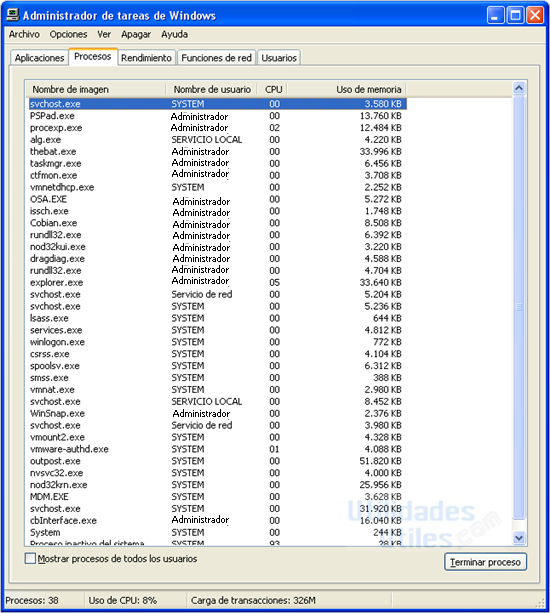This screenshot has width=550, height=613.
Task: Switch to the Aplicaciones tab
Action: 39,58
